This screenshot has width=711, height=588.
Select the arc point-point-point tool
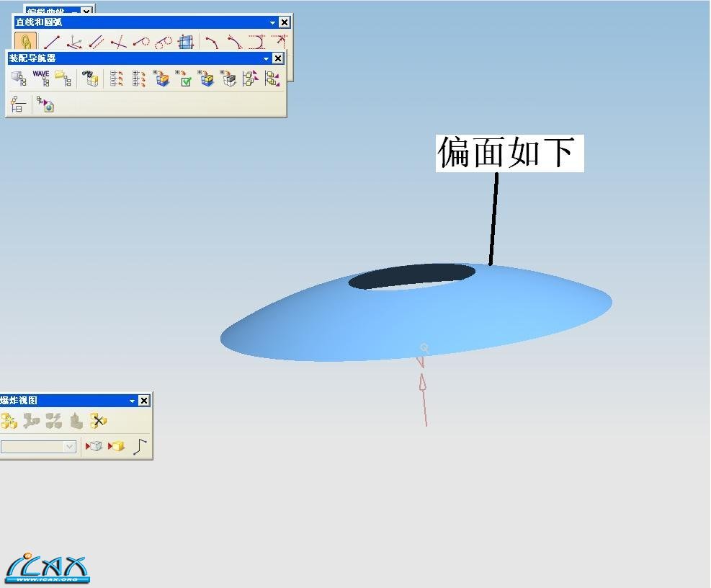(212, 43)
